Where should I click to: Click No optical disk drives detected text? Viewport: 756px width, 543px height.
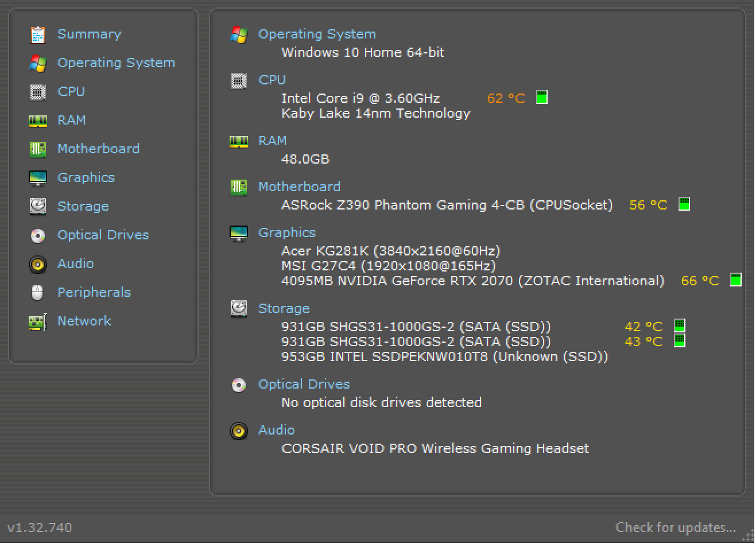pos(382,403)
